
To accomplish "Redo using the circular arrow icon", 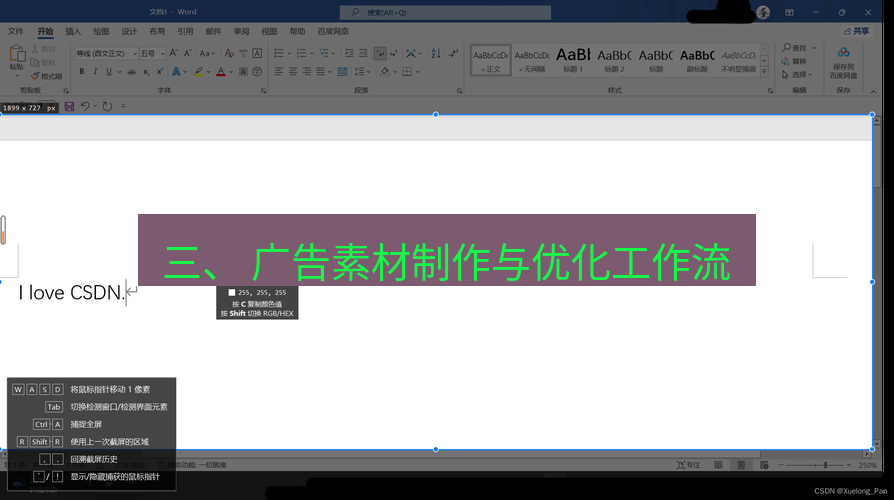I will 107,106.
